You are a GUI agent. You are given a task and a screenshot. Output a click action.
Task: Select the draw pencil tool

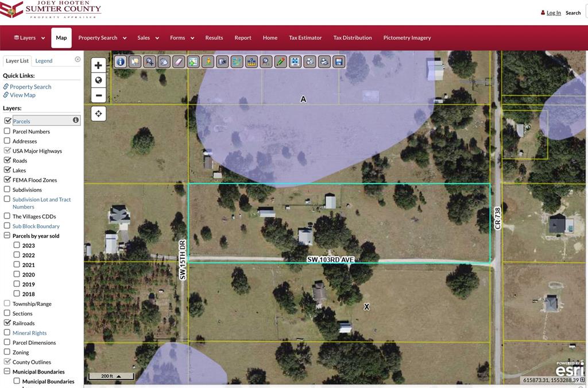click(280, 62)
